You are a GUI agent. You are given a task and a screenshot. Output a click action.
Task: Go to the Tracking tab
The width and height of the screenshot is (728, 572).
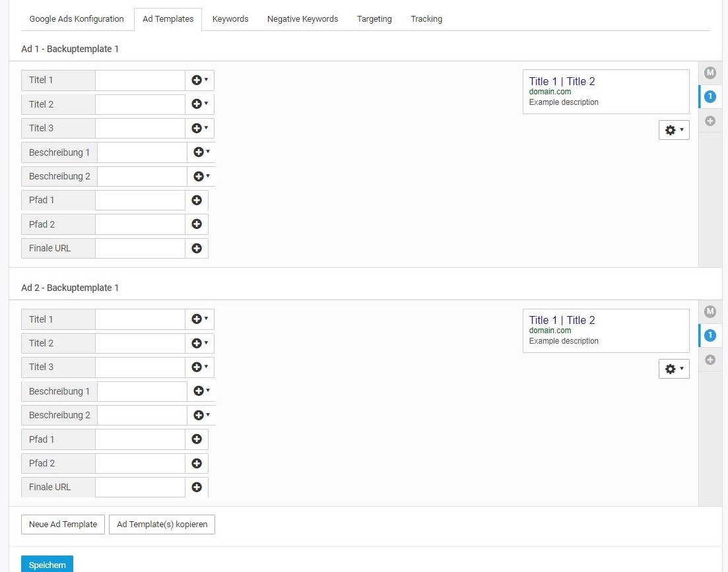426,19
